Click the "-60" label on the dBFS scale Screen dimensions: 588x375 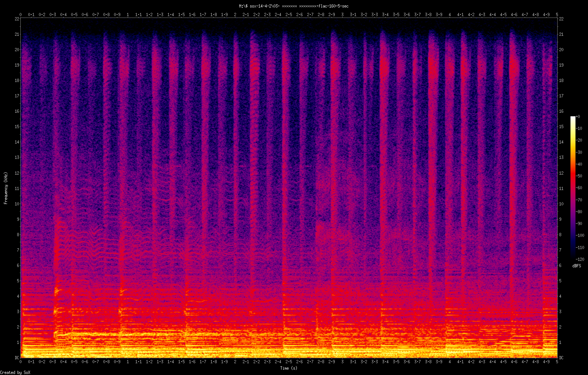[x=579, y=188]
